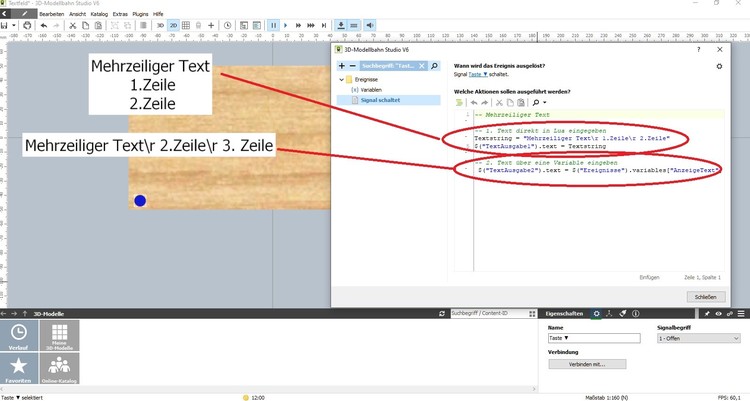Open the Hilfe menu
Viewport: 750px width, 401px height.
(x=158, y=14)
